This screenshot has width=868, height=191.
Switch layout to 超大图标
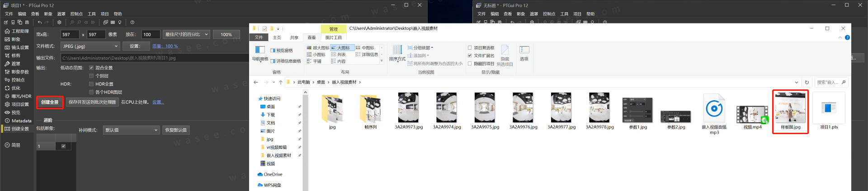[x=318, y=48]
